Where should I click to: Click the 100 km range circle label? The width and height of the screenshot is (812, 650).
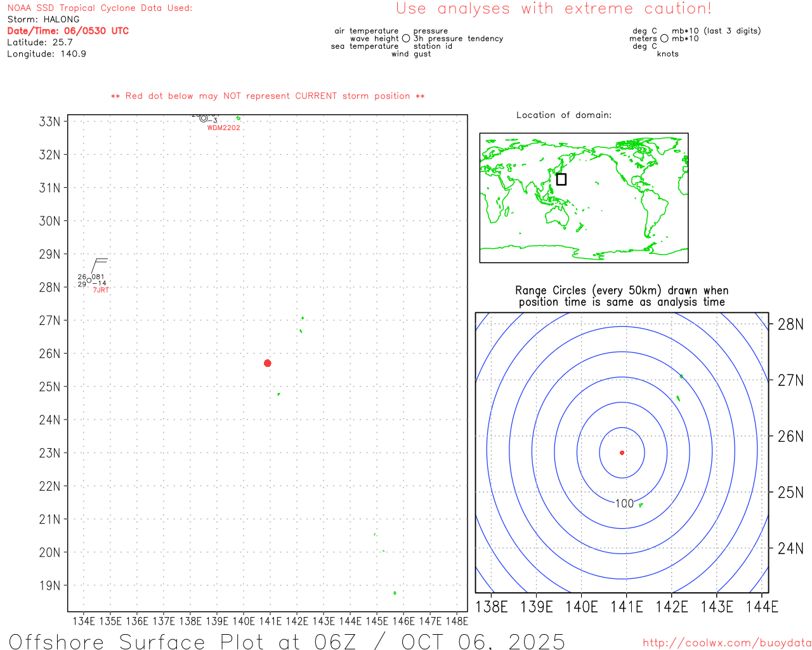click(x=624, y=503)
